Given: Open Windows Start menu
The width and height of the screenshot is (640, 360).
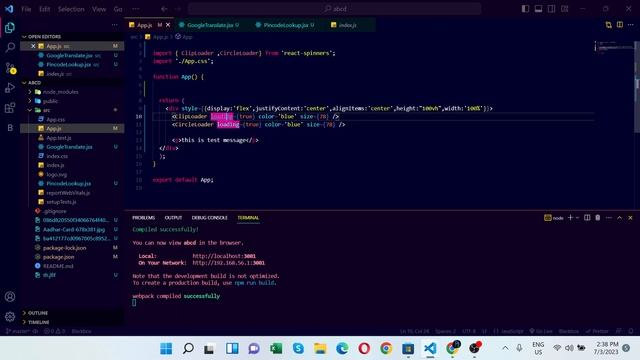Looking at the screenshot, I should coord(166,348).
